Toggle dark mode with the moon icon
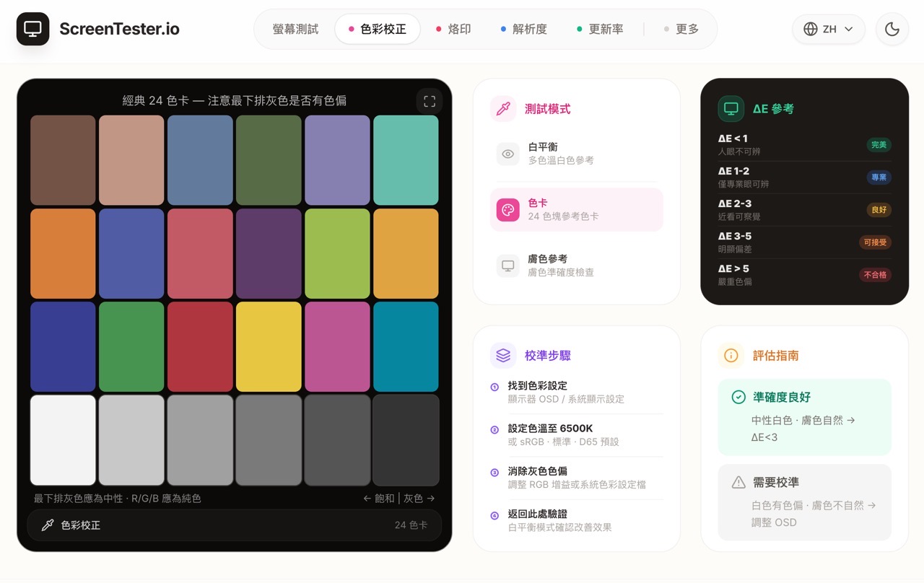924x583 pixels. coord(892,29)
